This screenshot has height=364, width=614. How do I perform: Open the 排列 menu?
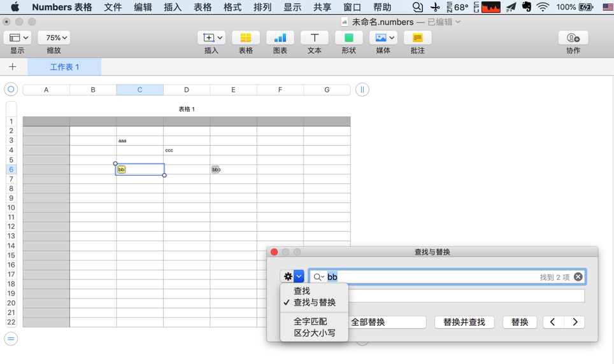(262, 7)
